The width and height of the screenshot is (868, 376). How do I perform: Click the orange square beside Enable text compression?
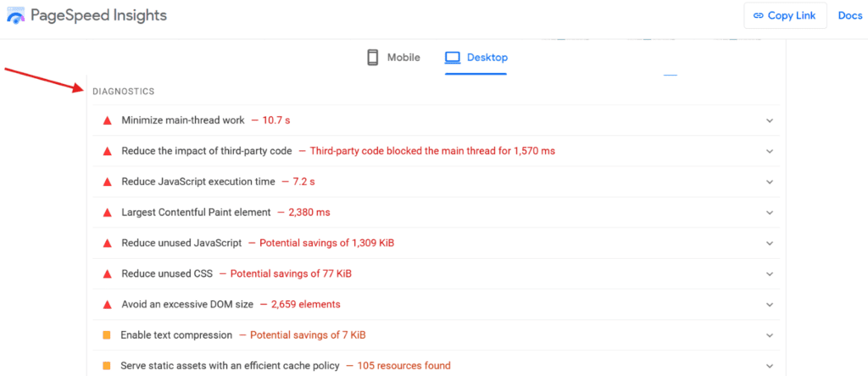(x=107, y=335)
